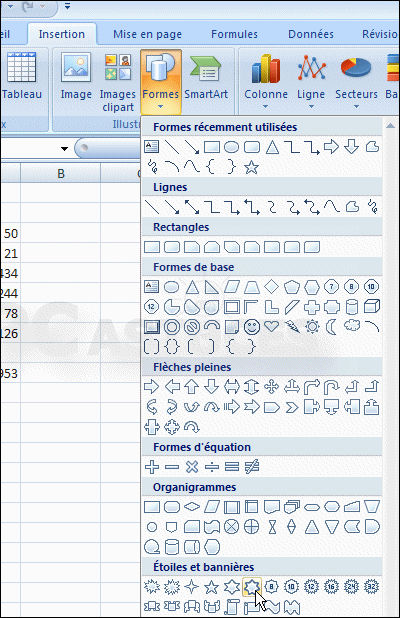Click the Images clipart button
The image size is (400, 618).
pos(117,82)
